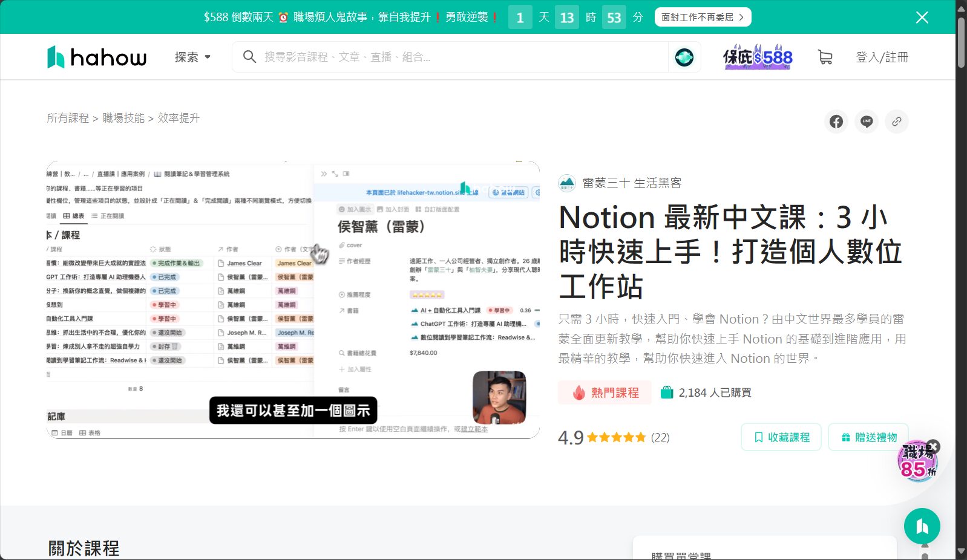The height and width of the screenshot is (560, 967).
Task: Close the top countdown banner
Action: pos(922,17)
